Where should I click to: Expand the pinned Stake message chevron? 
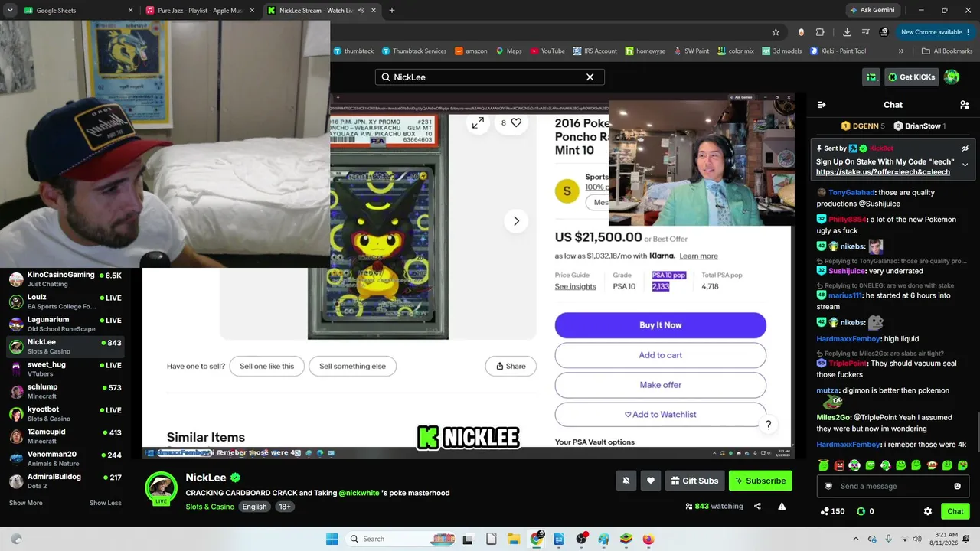pyautogui.click(x=965, y=165)
